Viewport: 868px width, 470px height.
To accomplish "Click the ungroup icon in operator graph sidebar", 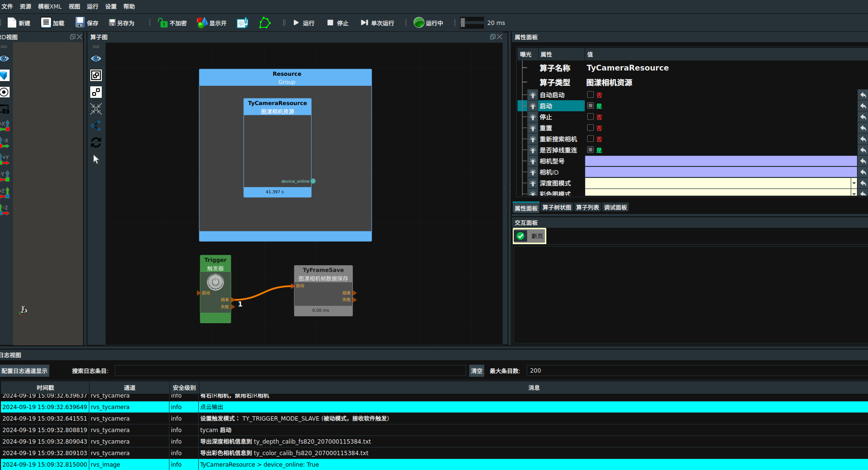I will (x=96, y=92).
